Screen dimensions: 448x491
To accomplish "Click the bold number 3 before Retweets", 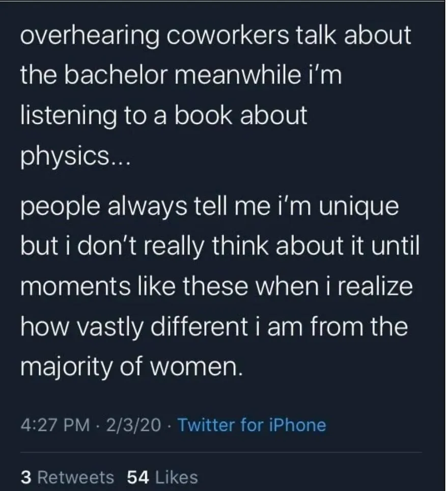I will click(x=26, y=477).
